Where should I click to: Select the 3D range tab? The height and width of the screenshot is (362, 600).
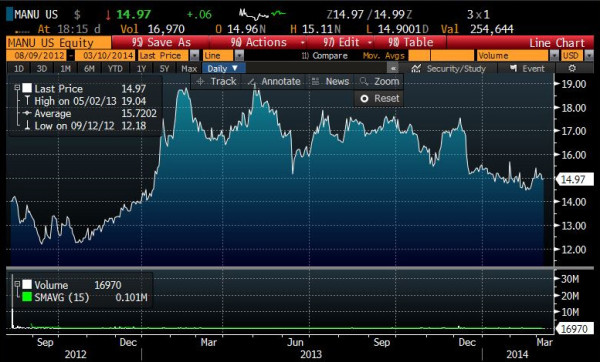click(x=42, y=69)
